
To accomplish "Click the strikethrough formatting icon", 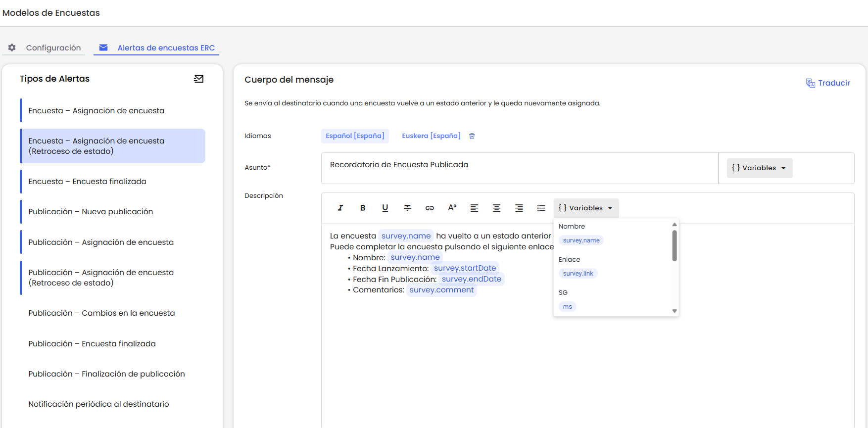I will pos(407,208).
